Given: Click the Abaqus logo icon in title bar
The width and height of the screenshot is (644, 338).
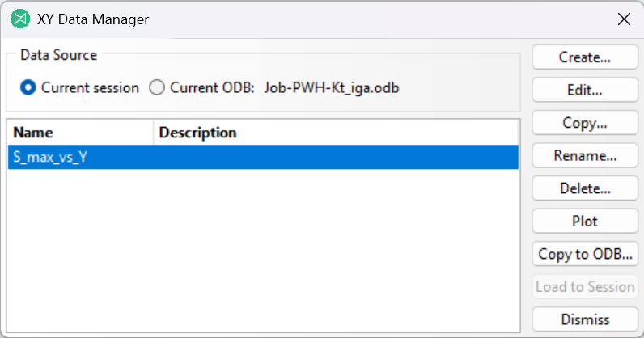Looking at the screenshot, I should pyautogui.click(x=20, y=19).
